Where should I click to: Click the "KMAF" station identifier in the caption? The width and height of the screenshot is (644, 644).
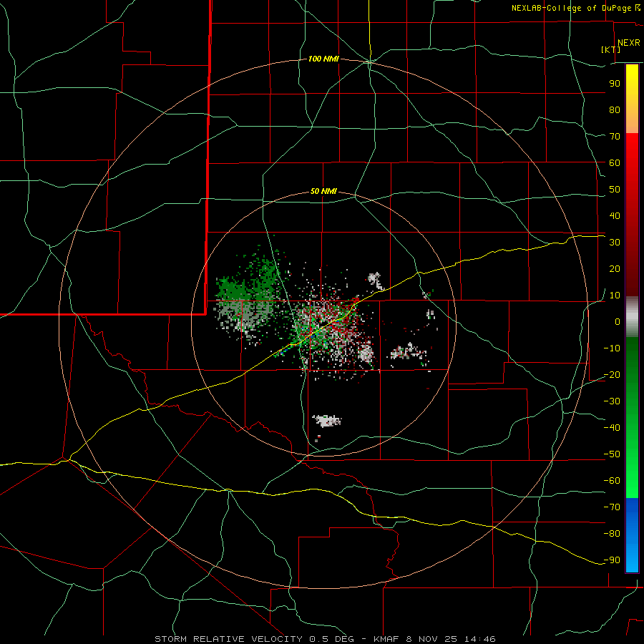coord(386,639)
